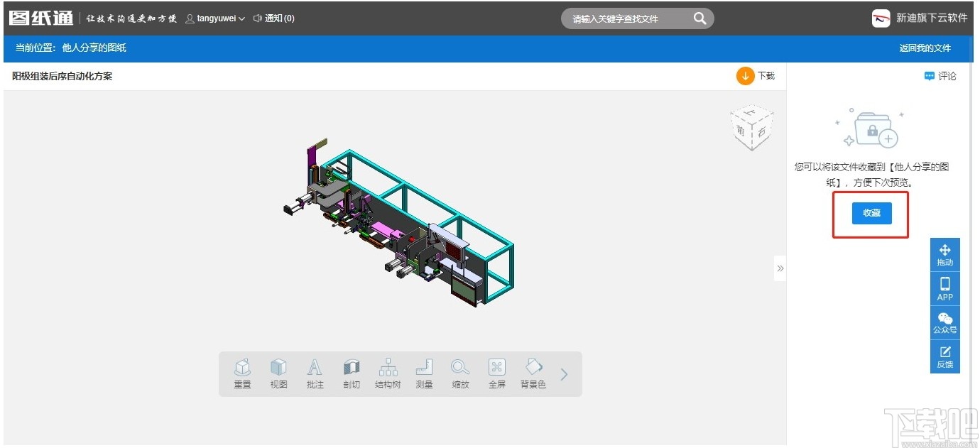Collapse the right side panel with double chevron
Screen dimensions: 980x448
(780, 268)
